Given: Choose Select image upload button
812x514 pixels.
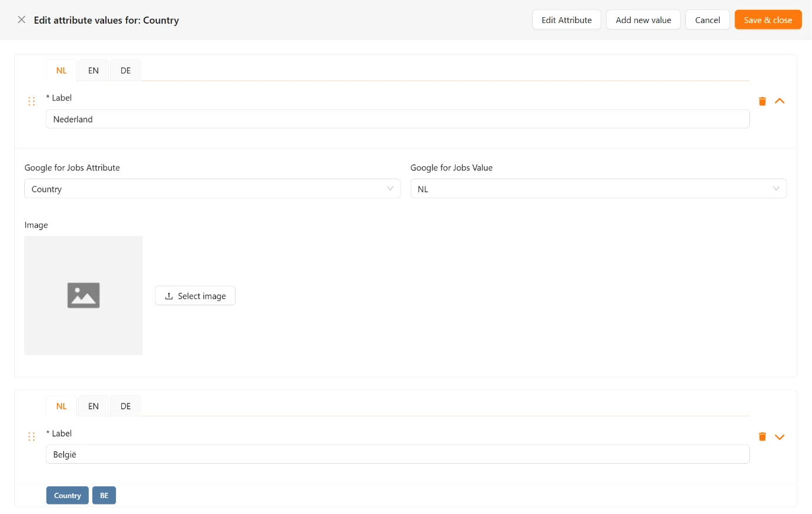Looking at the screenshot, I should coord(195,296).
